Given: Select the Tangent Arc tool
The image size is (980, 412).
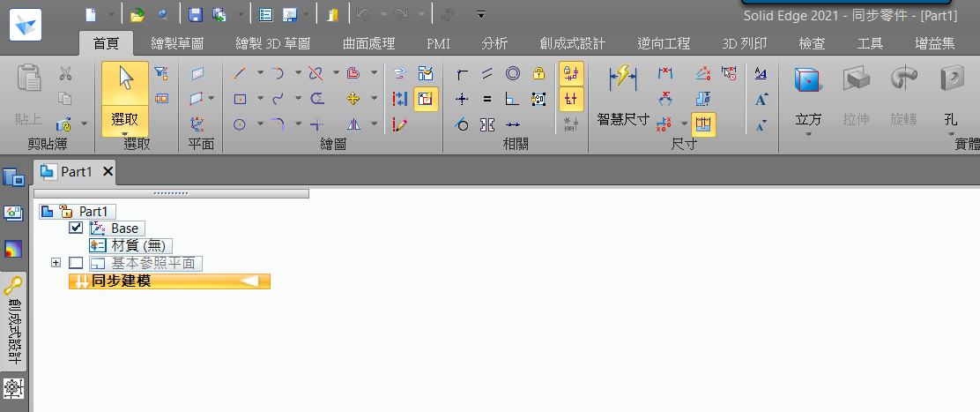Looking at the screenshot, I should click(278, 74).
